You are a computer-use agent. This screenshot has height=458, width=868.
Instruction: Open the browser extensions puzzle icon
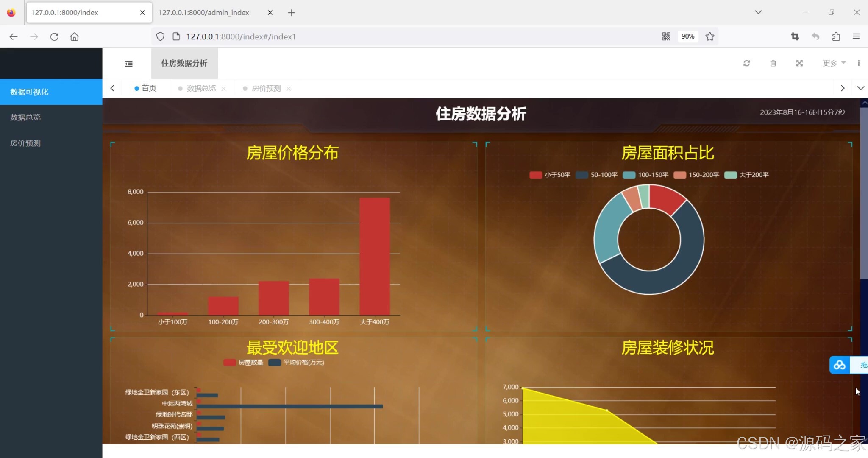[836, 36]
